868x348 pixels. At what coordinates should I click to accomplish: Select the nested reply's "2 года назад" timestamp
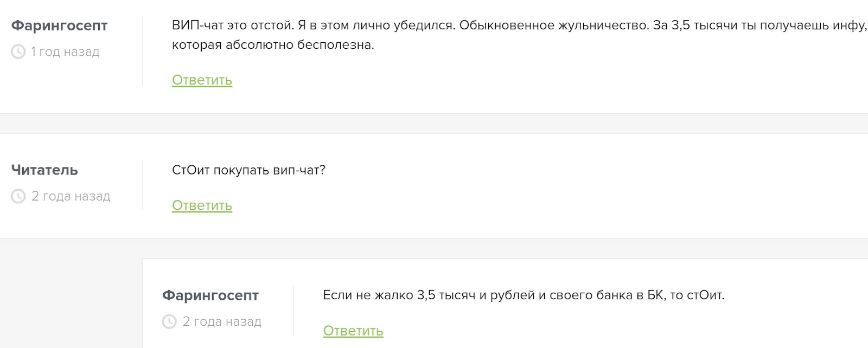tap(222, 322)
